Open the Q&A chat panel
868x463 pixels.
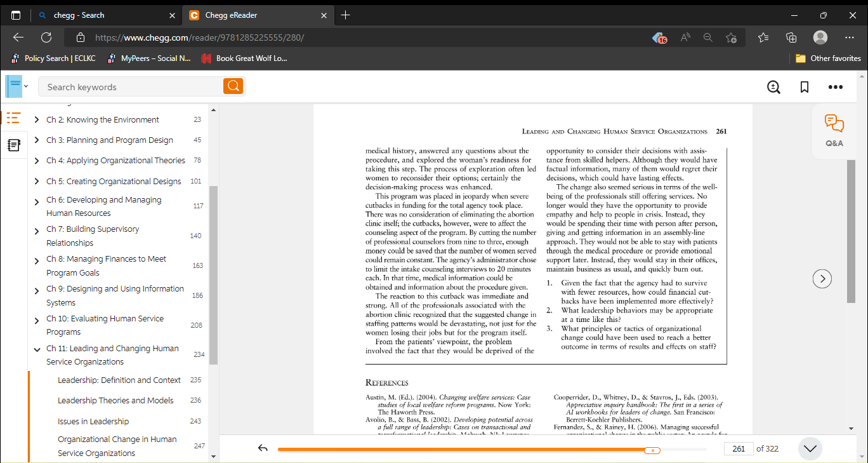pos(834,131)
